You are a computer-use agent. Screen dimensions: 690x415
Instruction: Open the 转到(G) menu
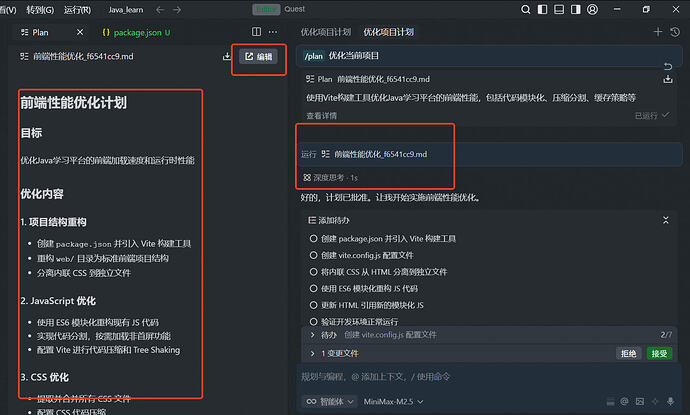coord(40,10)
